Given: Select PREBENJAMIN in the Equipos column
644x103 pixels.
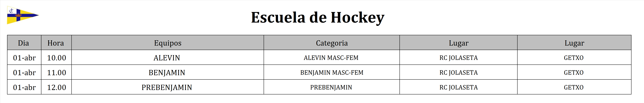Looking at the screenshot, I should pos(167,87).
